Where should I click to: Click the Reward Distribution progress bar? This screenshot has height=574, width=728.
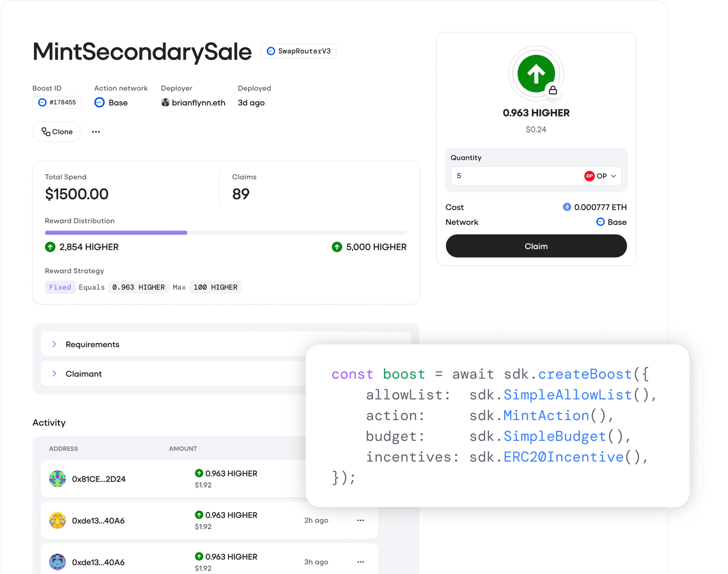[x=226, y=233]
